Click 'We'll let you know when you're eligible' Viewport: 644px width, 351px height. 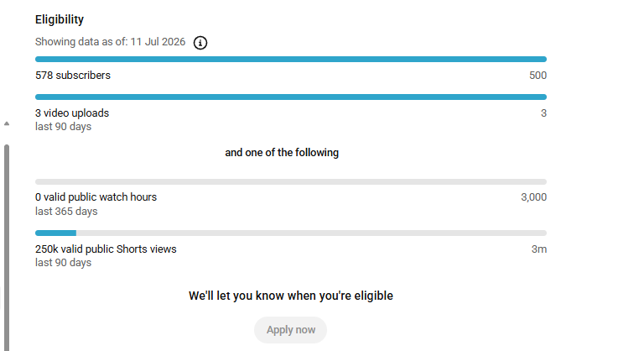pyautogui.click(x=291, y=296)
